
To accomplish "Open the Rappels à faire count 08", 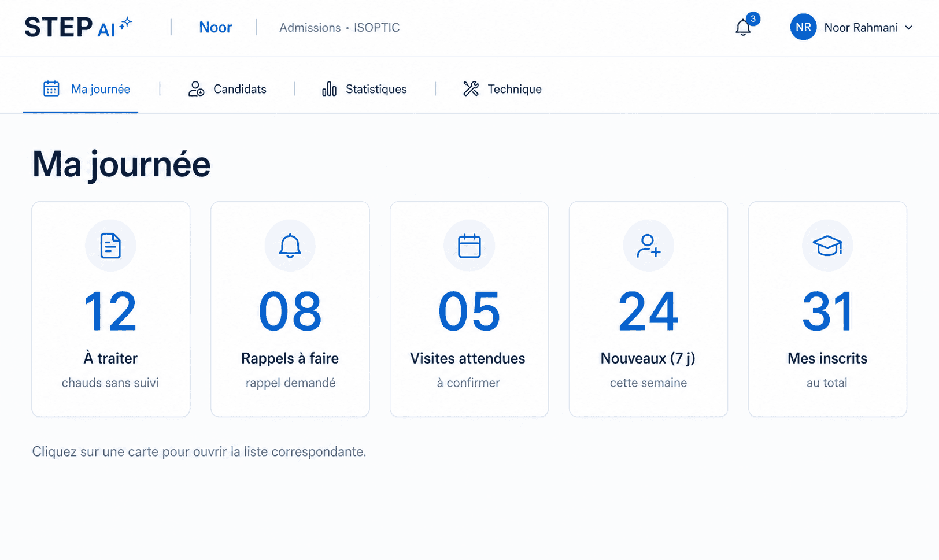I will click(290, 311).
